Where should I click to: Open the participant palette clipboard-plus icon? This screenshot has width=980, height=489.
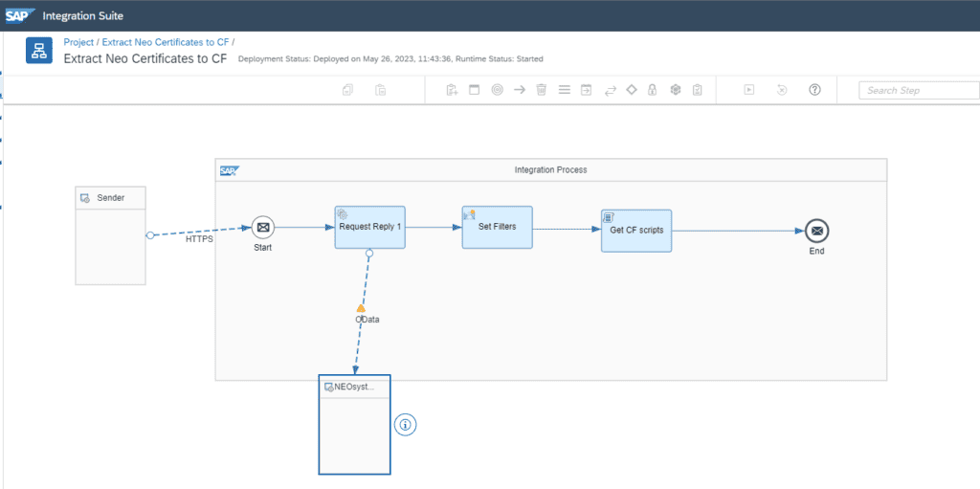[x=452, y=90]
